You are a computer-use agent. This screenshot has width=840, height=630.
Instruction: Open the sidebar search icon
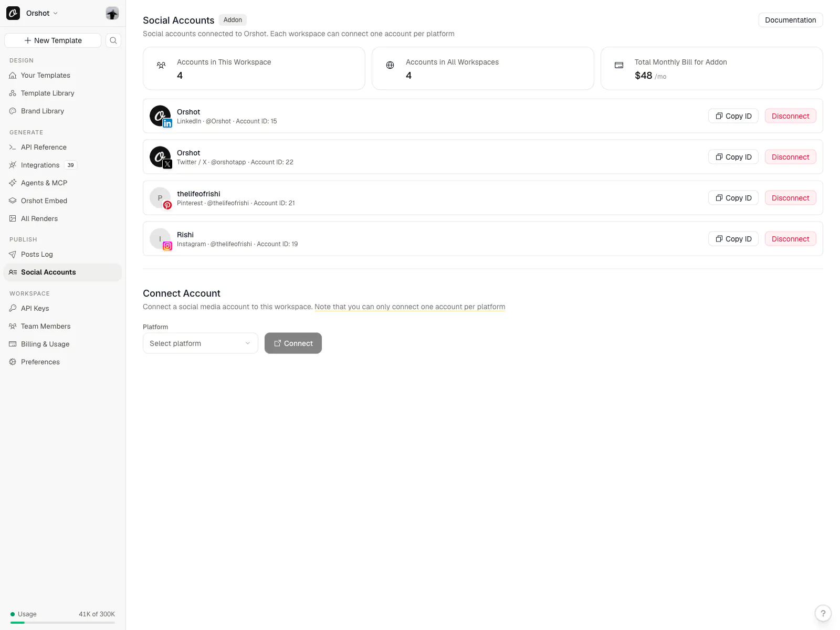coord(113,40)
